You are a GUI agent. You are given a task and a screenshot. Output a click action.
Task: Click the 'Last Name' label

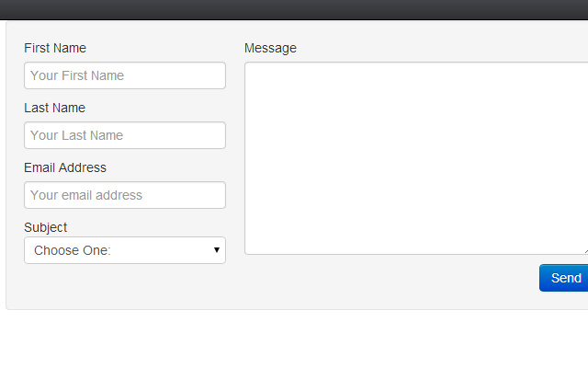(55, 108)
